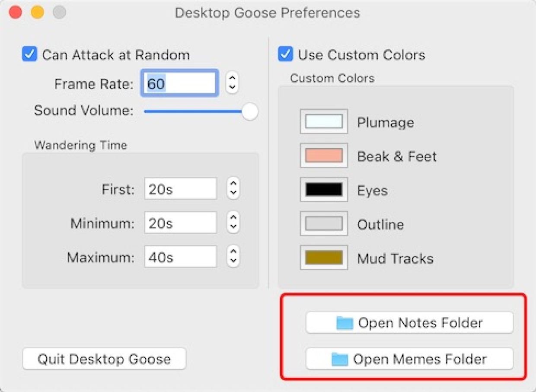Image resolution: width=536 pixels, height=392 pixels.
Task: Change the Outline color swatch
Action: [324, 223]
